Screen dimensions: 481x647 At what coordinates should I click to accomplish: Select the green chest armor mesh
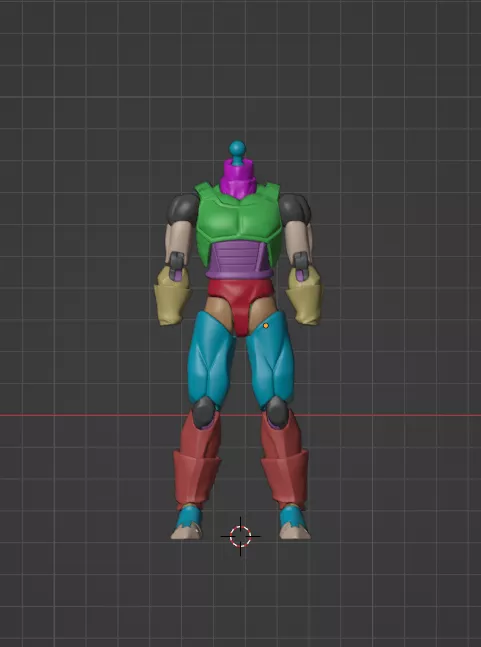[x=238, y=221]
